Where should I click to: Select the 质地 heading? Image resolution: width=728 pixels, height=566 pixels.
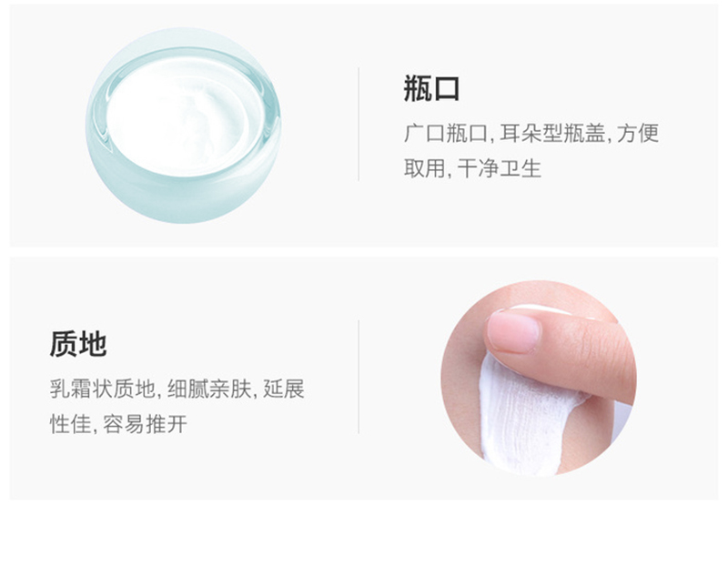click(x=78, y=344)
